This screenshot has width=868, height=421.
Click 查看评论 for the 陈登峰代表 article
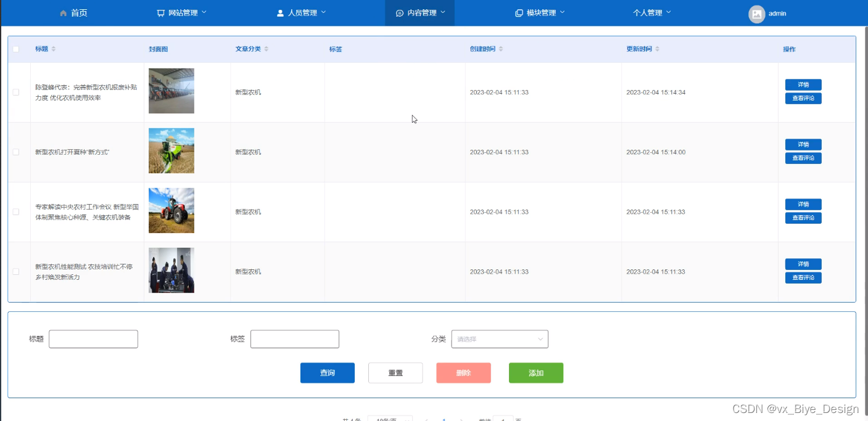(x=803, y=99)
